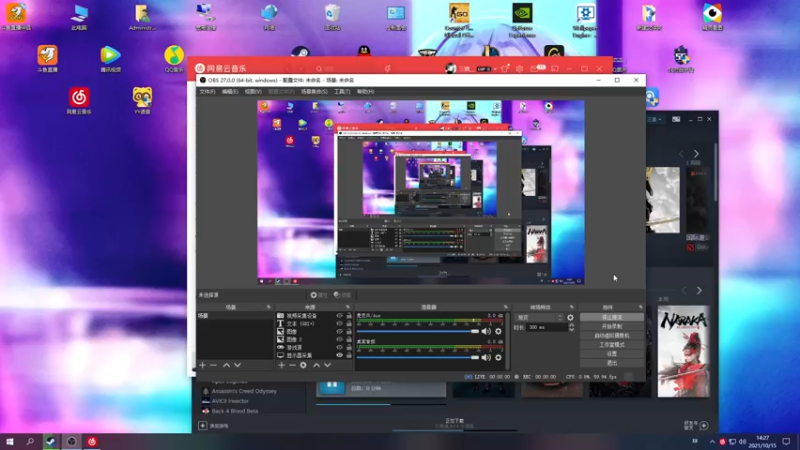Image resolution: width=800 pixels, height=450 pixels.
Task: Open 网易云音乐 skin shirt icon
Action: [x=505, y=68]
